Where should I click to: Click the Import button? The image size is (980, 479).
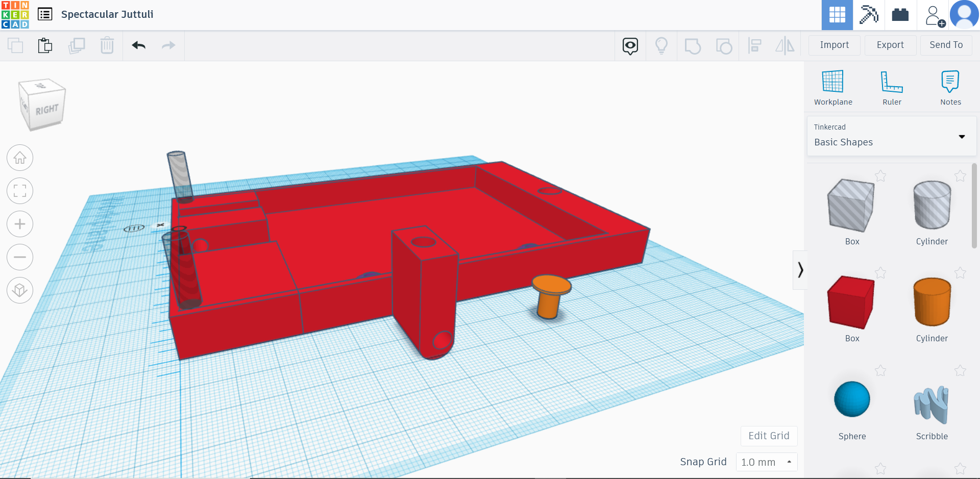(x=835, y=45)
